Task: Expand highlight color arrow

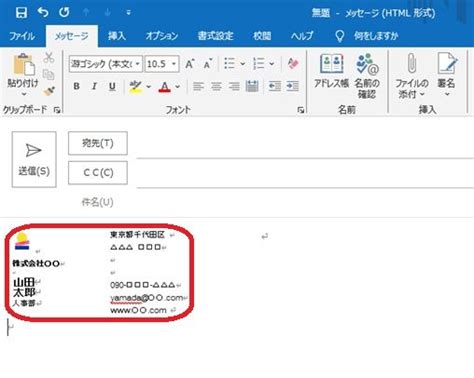Action: tap(149, 87)
